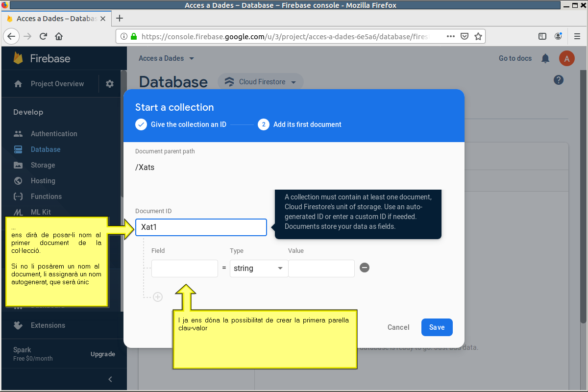Open the Go to docs link
The width and height of the screenshot is (588, 392).
[x=515, y=58]
